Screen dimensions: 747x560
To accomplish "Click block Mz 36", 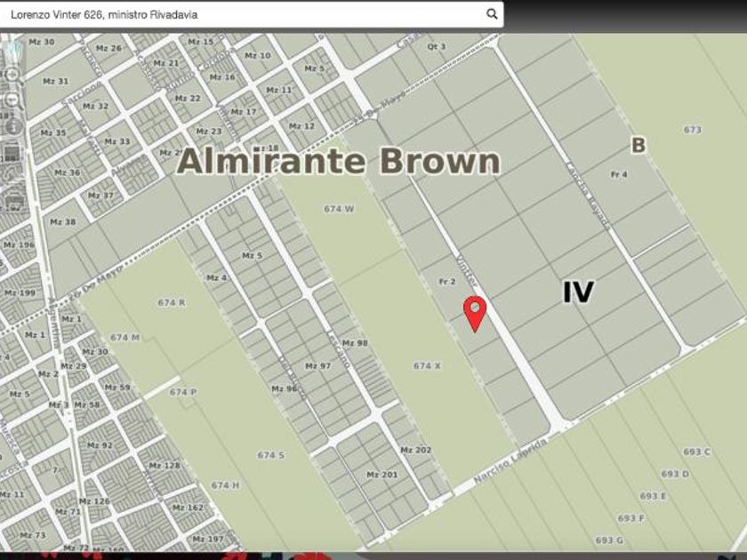I will click(68, 172).
